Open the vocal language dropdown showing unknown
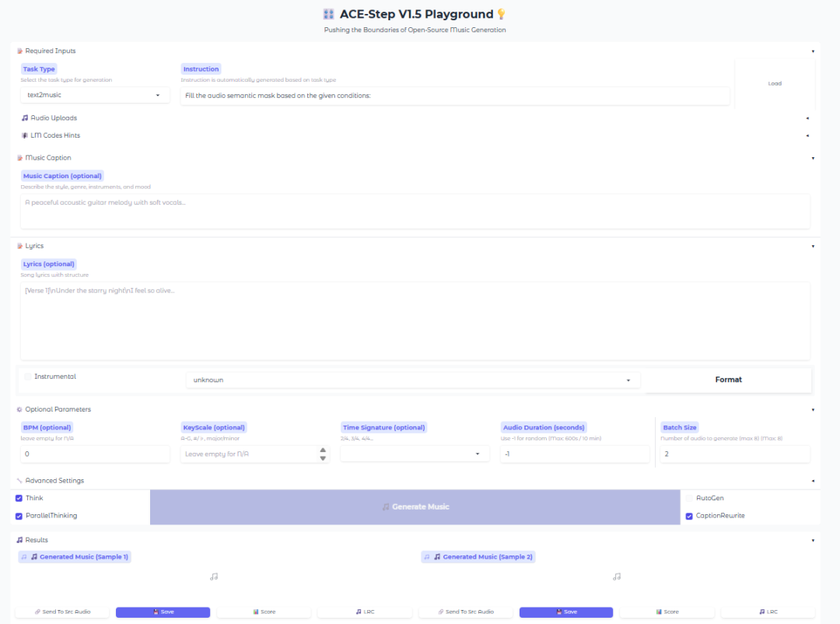 coord(412,380)
